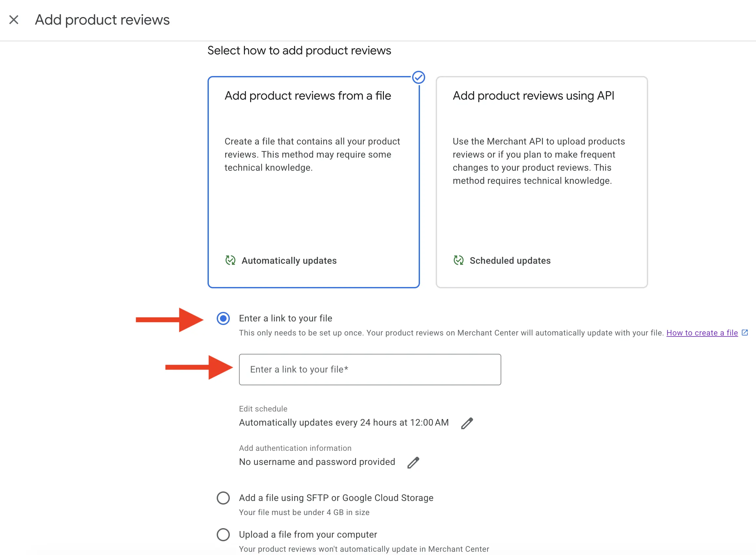Edit authentication information with the pencil icon
The width and height of the screenshot is (756, 555).
coord(413,462)
